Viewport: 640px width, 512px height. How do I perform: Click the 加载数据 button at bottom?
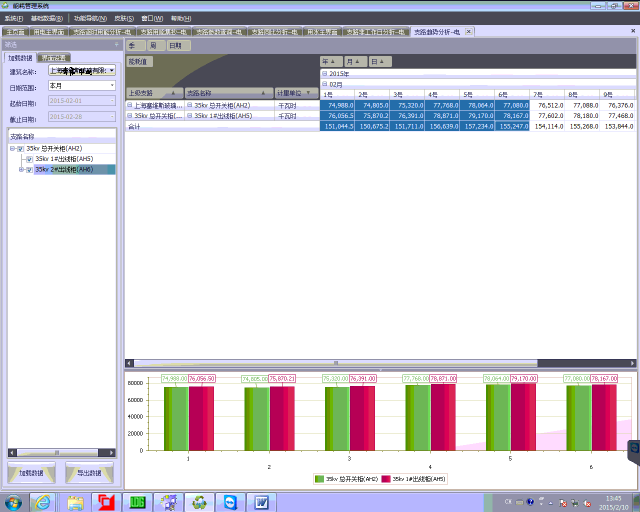tap(32, 472)
